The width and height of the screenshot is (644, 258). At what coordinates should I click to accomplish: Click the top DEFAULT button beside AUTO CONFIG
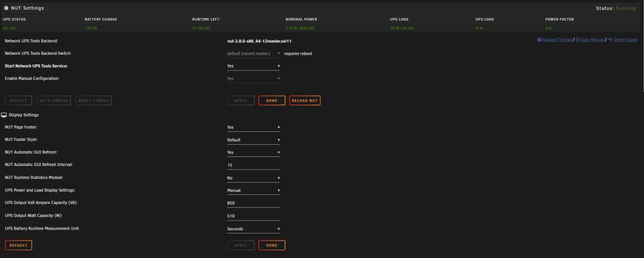19,100
